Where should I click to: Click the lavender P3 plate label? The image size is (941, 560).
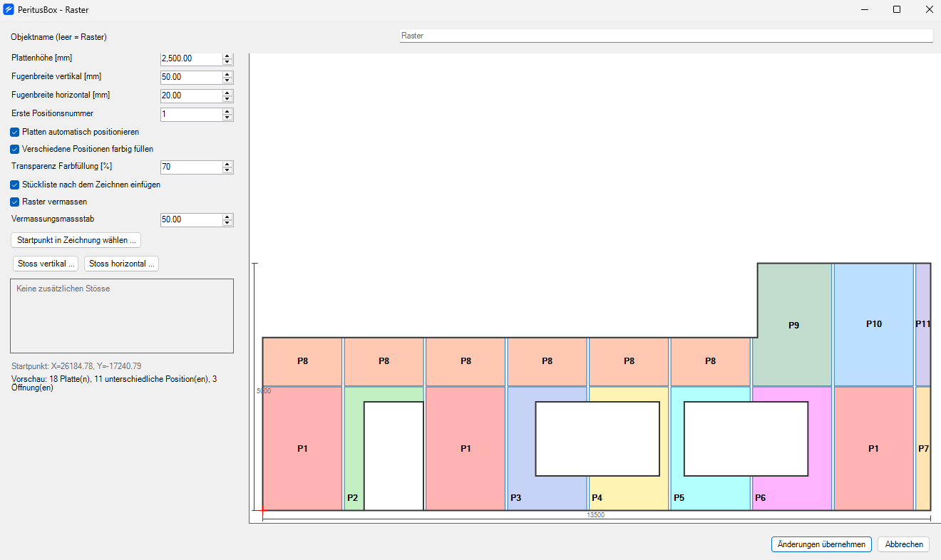pyautogui.click(x=515, y=497)
